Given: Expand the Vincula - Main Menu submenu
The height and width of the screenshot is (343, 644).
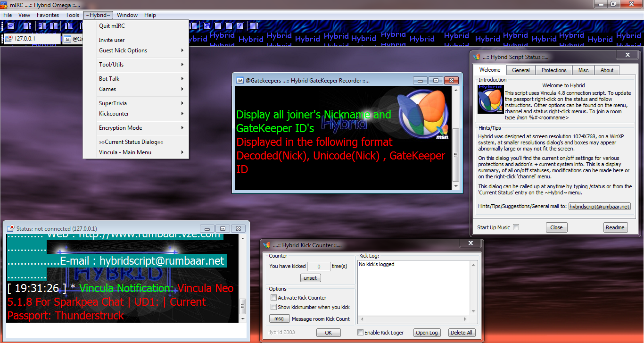Looking at the screenshot, I should click(x=136, y=152).
